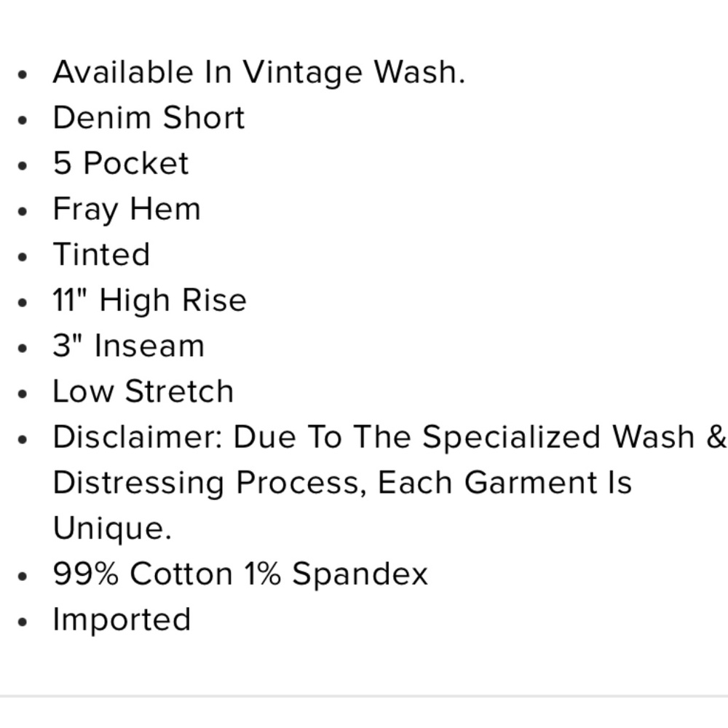Click the 11" High Rise detail

149,301
